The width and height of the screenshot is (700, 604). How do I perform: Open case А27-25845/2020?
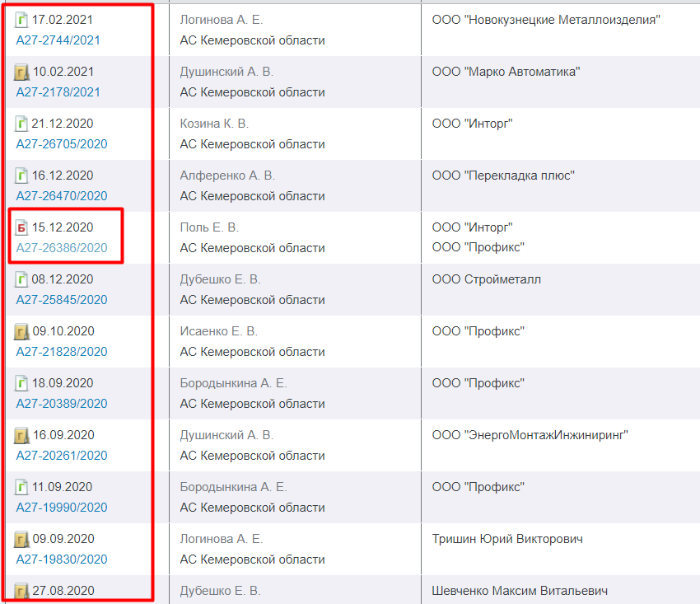62,300
